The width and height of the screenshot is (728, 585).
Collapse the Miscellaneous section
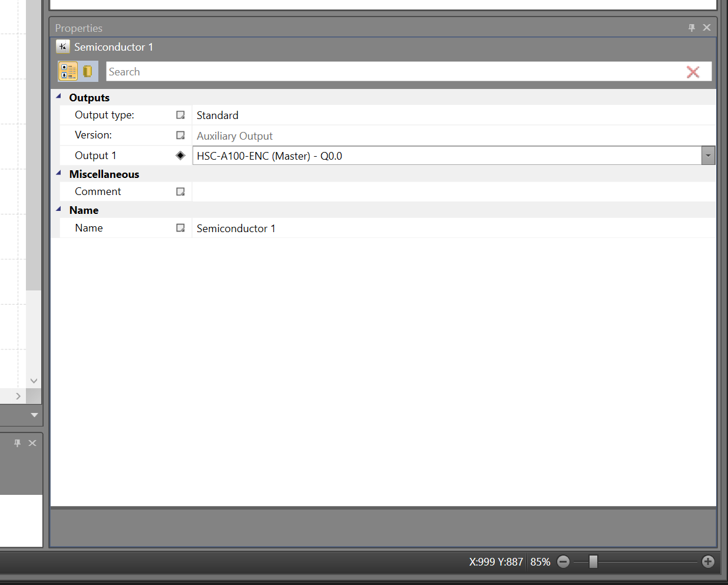58,173
